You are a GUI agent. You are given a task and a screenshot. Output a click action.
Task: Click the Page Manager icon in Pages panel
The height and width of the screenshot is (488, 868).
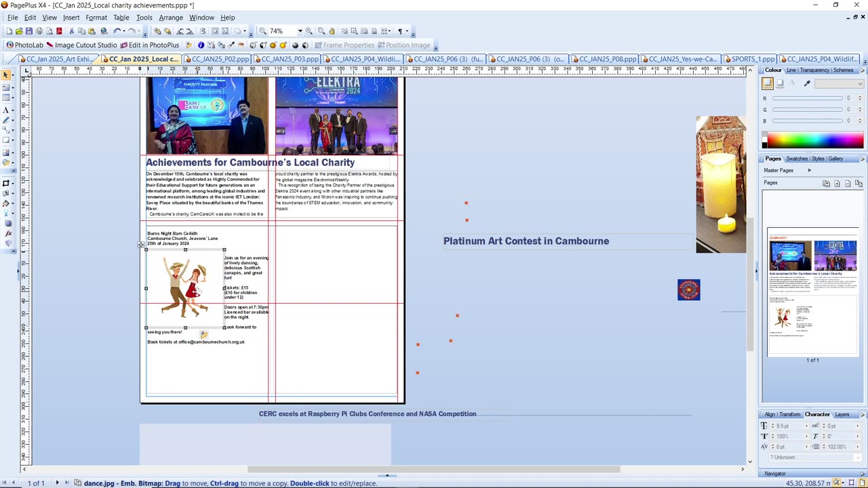826,183
